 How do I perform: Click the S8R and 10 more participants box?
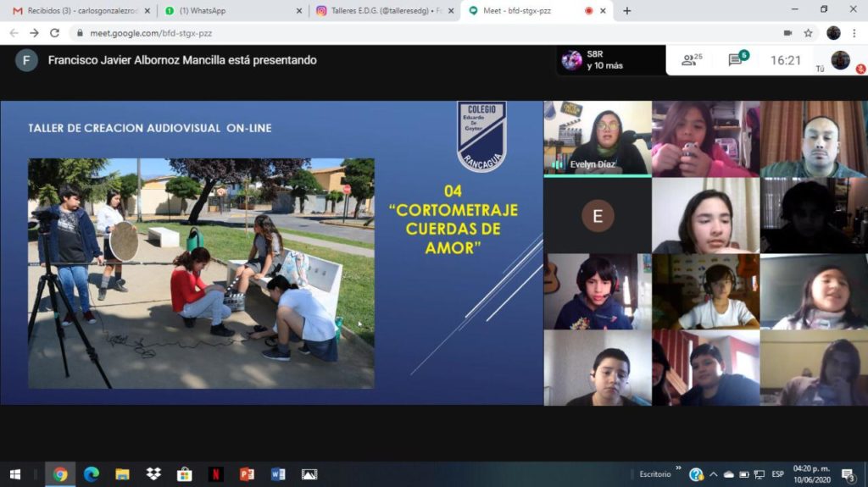[x=612, y=60]
